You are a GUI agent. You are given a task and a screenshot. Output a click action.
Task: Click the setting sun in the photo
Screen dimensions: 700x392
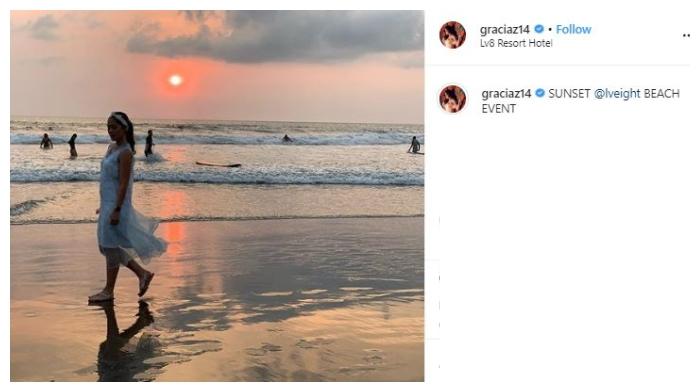click(175, 80)
